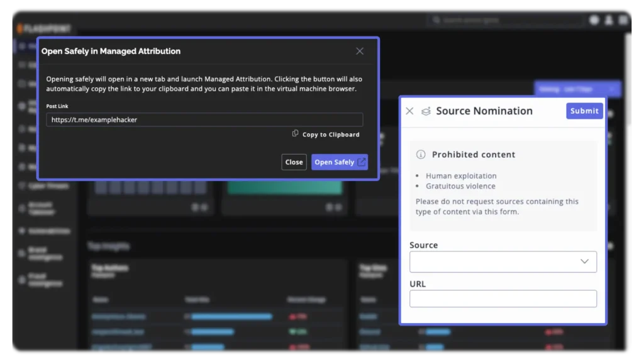Click the Prohibited content info icon

point(421,155)
